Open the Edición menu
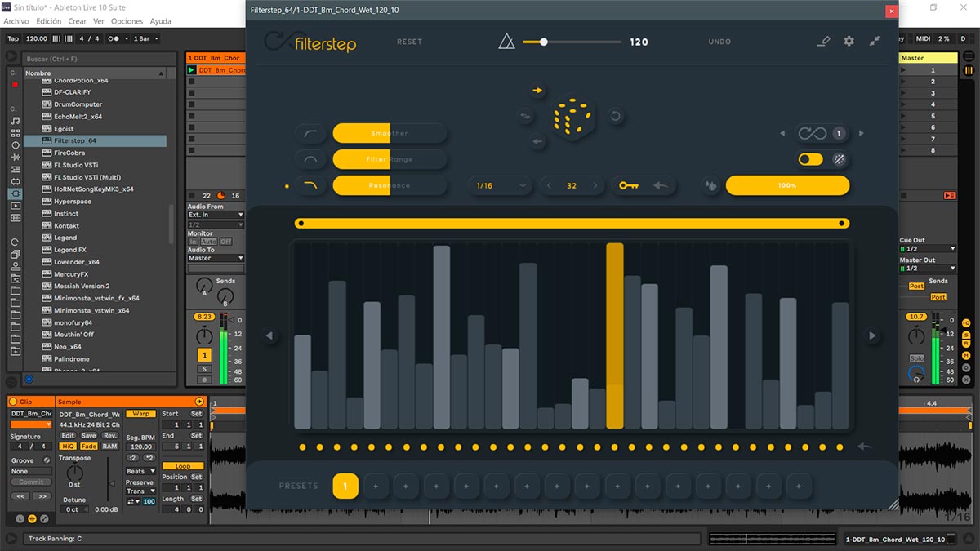The width and height of the screenshot is (980, 551). tap(49, 21)
